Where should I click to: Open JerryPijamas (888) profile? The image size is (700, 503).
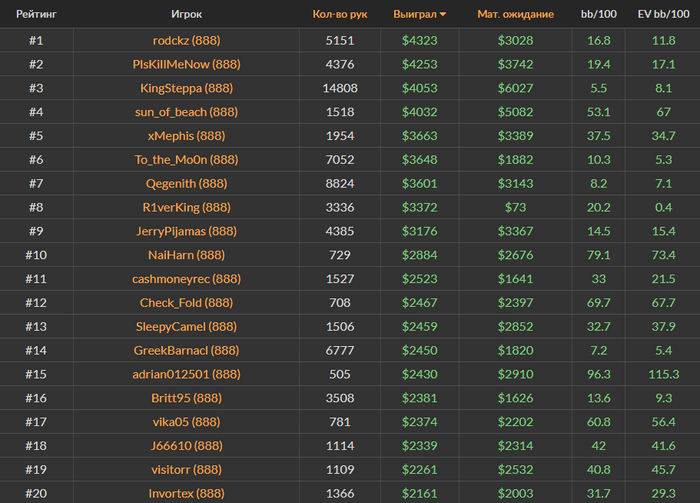[x=186, y=231]
